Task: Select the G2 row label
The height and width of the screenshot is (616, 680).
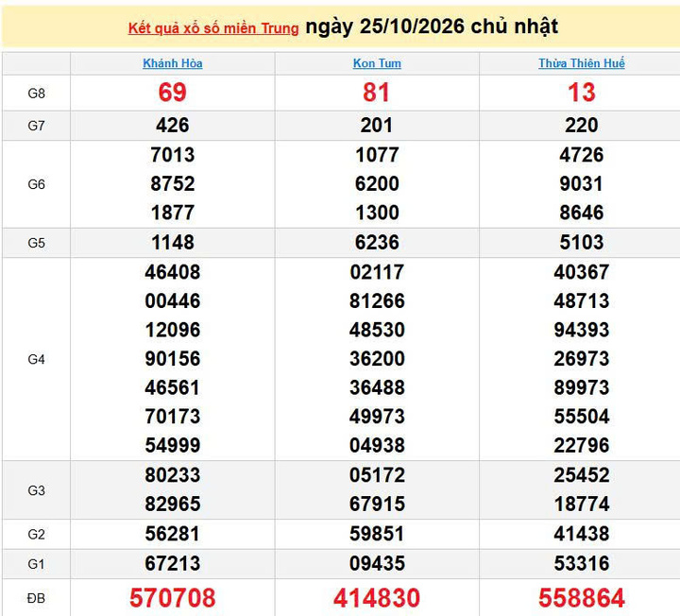Action: [37, 535]
